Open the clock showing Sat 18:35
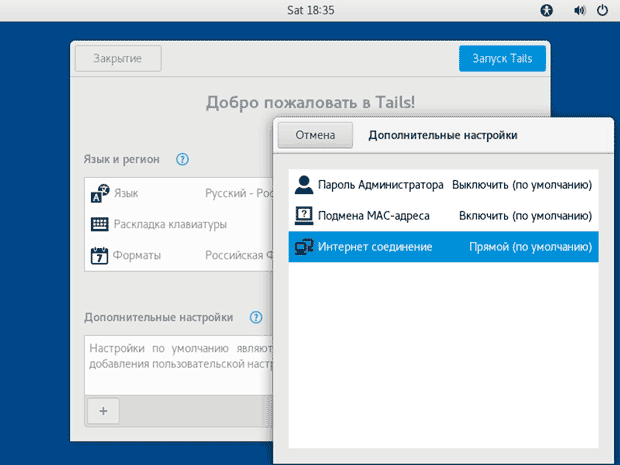This screenshot has width=620, height=465. click(310, 11)
